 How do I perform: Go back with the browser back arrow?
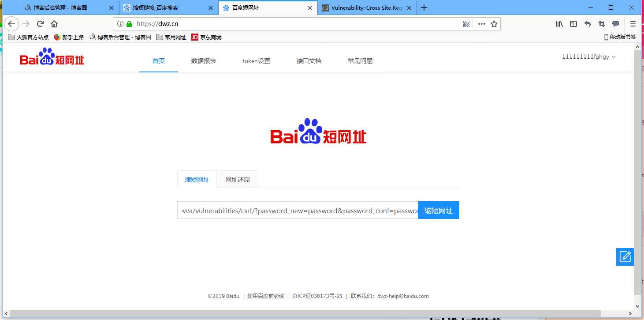pos(11,24)
